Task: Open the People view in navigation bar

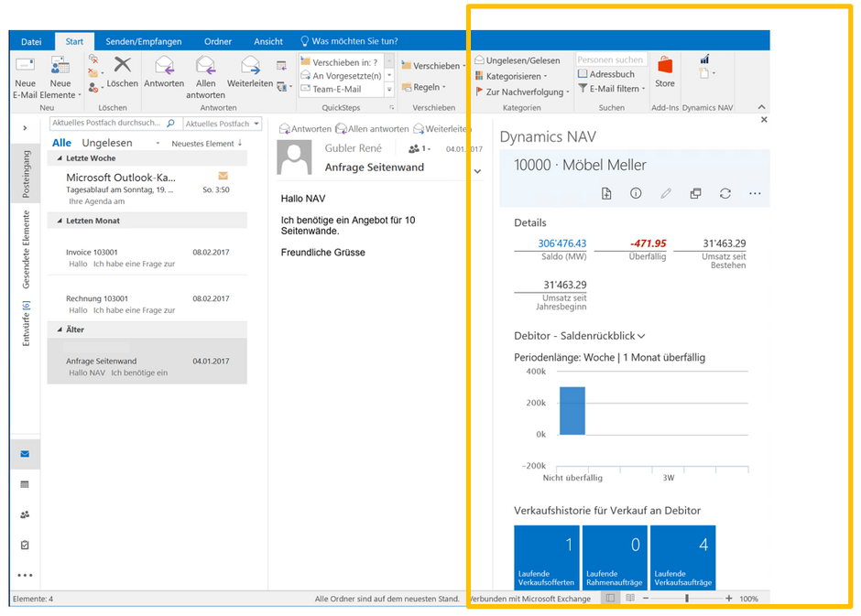Action: tap(25, 514)
